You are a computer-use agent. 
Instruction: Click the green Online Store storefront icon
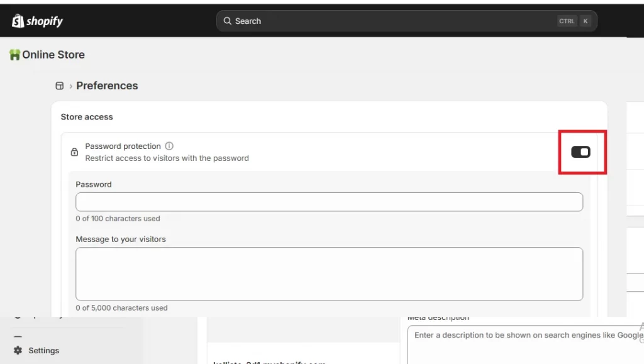[x=14, y=55]
